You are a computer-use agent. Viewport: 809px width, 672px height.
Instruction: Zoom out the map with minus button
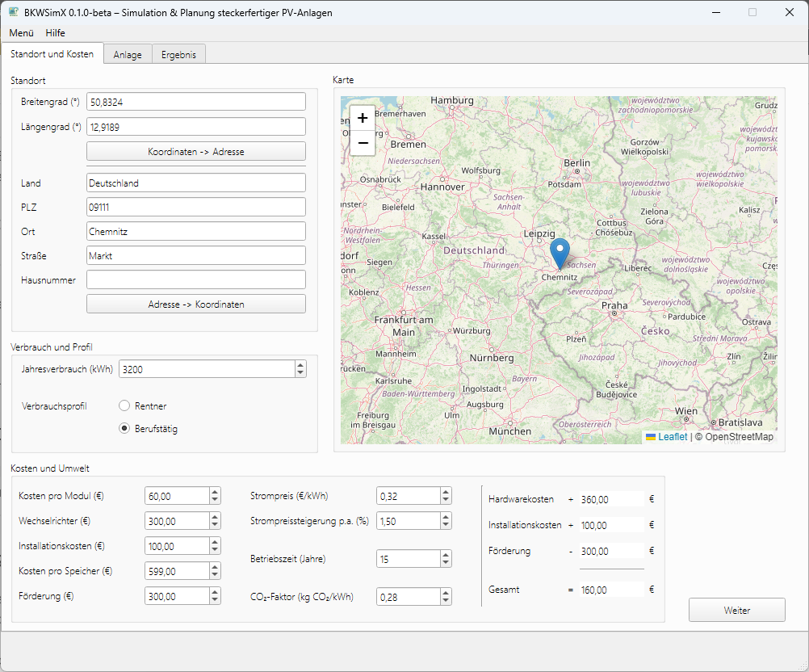363,142
